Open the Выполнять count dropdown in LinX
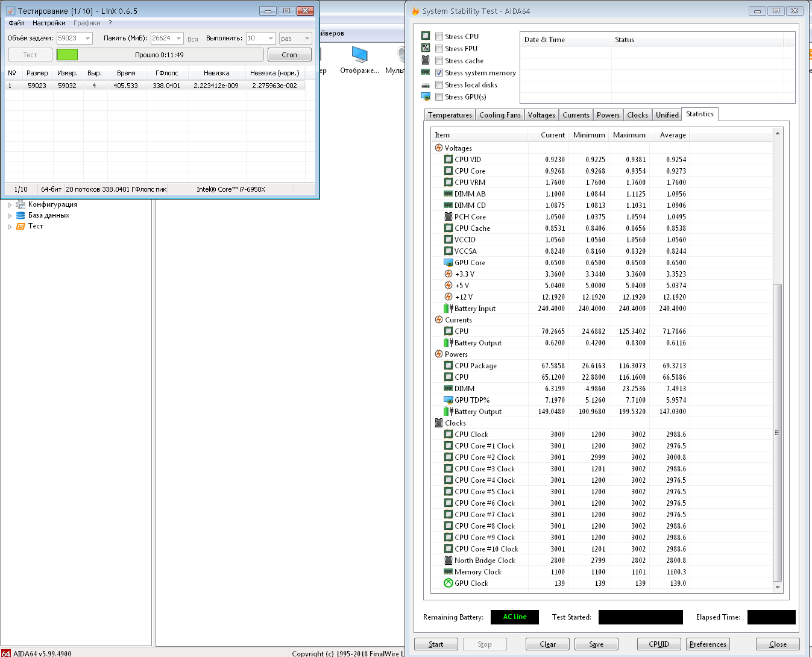This screenshot has height=657, width=812. pos(271,39)
